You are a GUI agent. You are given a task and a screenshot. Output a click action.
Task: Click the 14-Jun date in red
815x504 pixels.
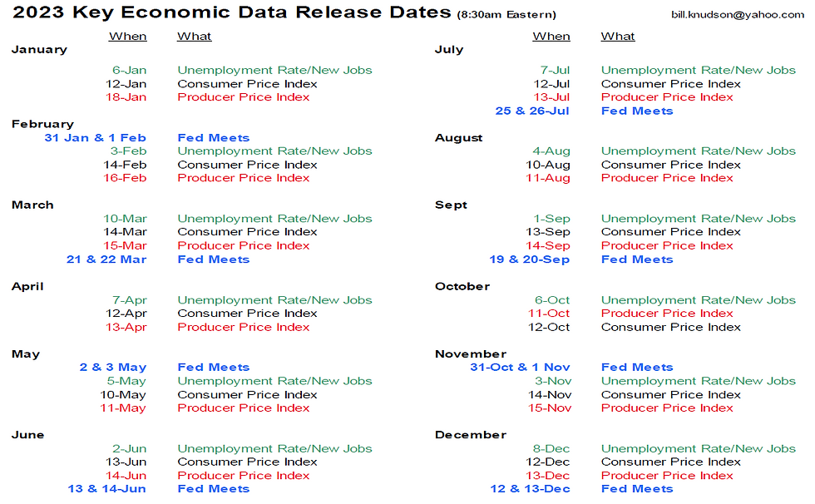tap(126, 476)
